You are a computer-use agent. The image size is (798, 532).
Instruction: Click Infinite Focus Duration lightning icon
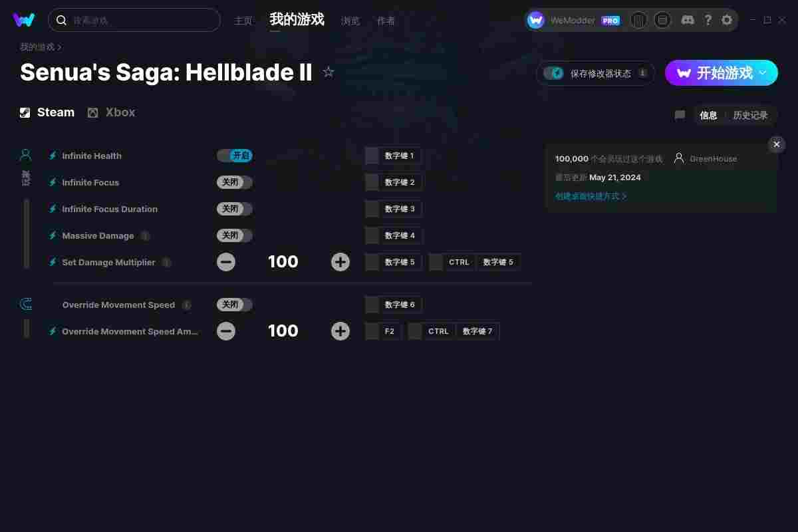coord(53,209)
